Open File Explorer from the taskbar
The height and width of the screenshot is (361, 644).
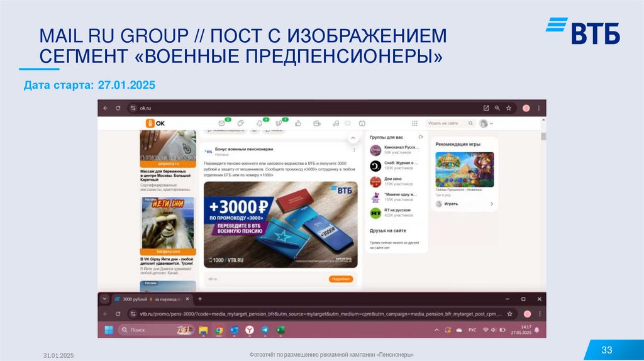click(203, 330)
